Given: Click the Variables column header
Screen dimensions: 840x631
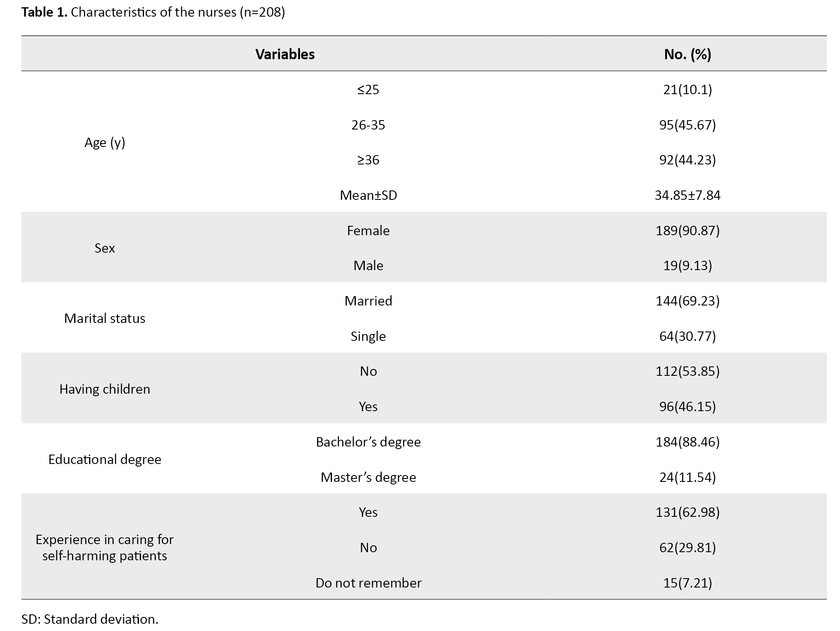Looking at the screenshot, I should pos(285,54).
